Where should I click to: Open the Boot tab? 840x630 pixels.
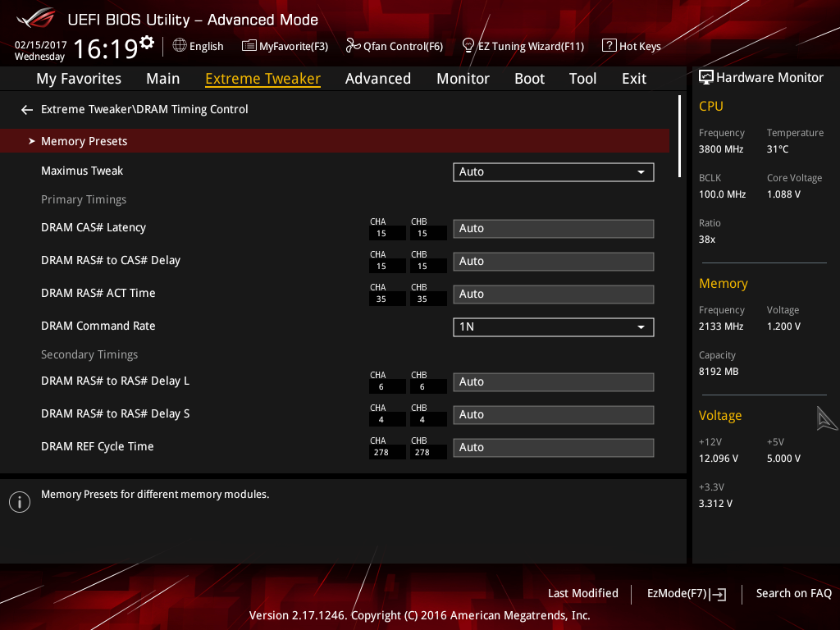tap(529, 79)
